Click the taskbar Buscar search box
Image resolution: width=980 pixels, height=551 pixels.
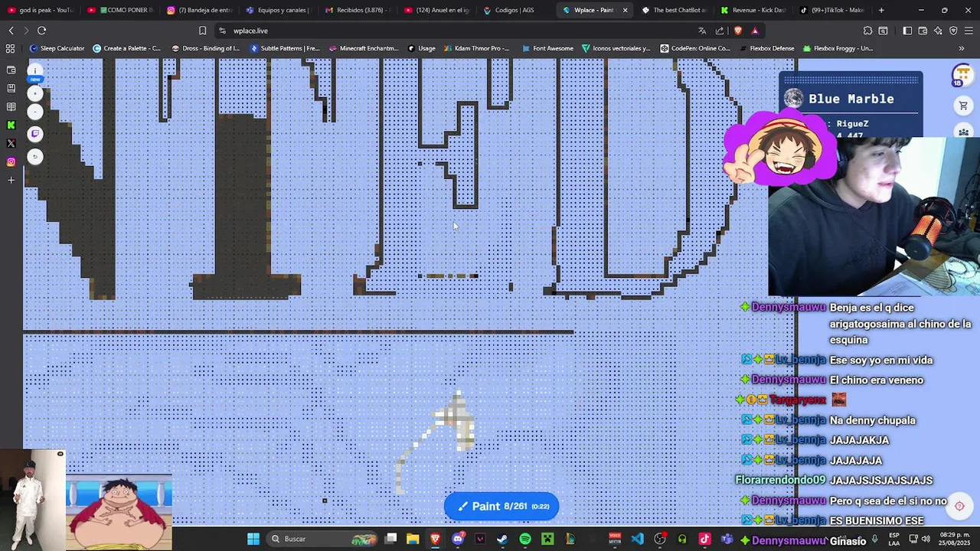[x=323, y=539]
